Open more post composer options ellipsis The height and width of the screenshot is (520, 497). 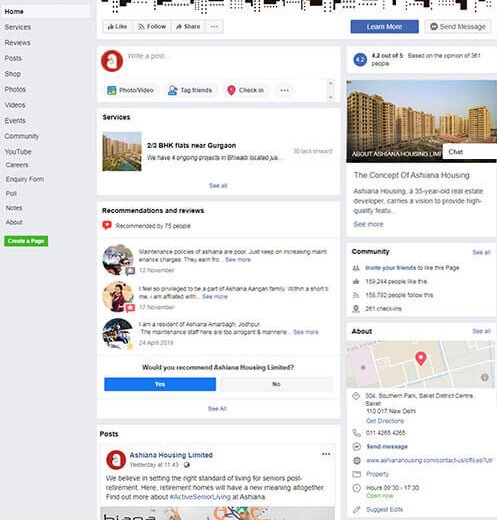coord(284,90)
